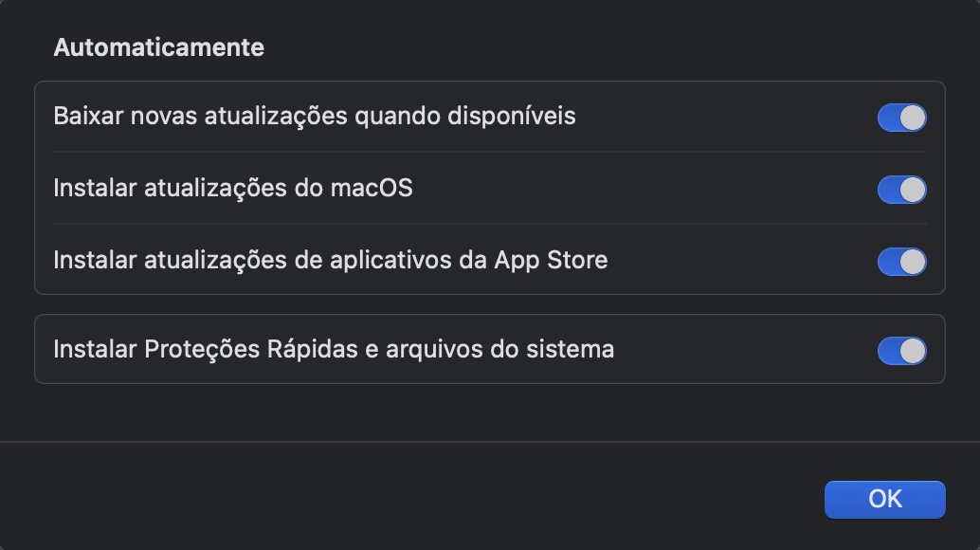
Task: Toggle 'Instalar Proteções Rápidas e arquivos do sistema'
Action: tap(901, 349)
